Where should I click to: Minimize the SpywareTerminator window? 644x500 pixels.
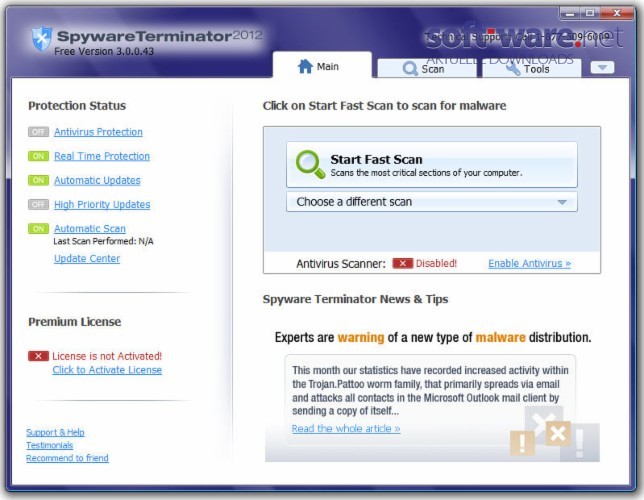(570, 14)
